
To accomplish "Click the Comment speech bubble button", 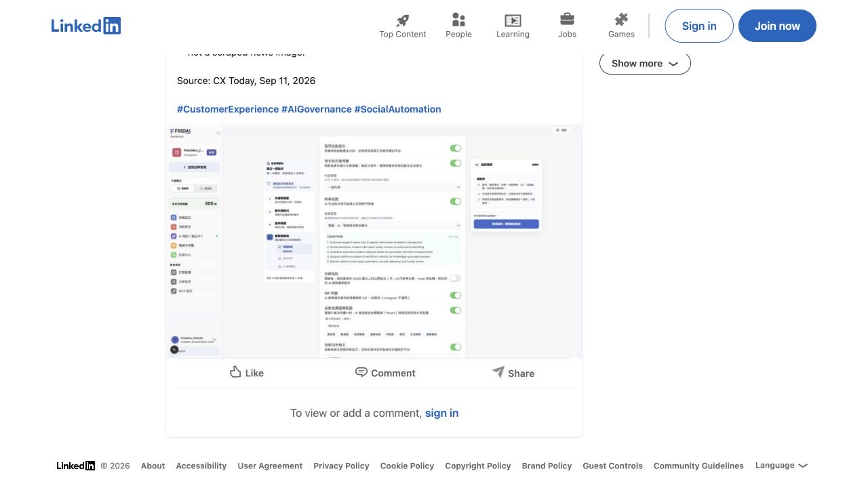I will click(x=385, y=372).
